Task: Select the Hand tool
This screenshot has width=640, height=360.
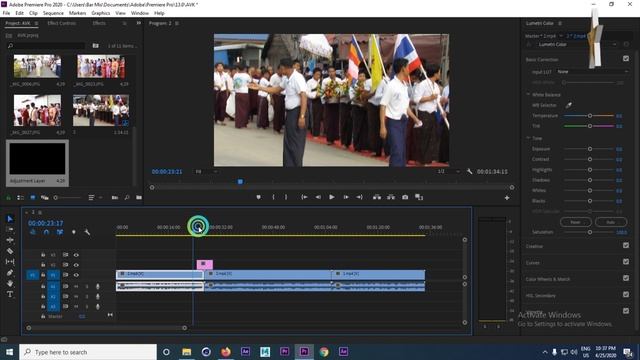Action: click(x=10, y=283)
